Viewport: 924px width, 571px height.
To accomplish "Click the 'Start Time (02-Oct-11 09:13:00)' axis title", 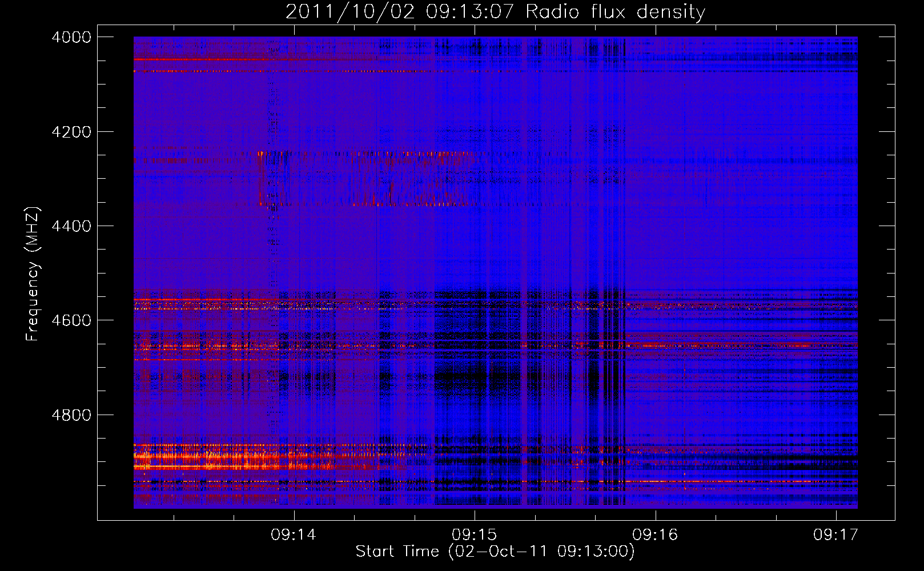I will pos(495,552).
